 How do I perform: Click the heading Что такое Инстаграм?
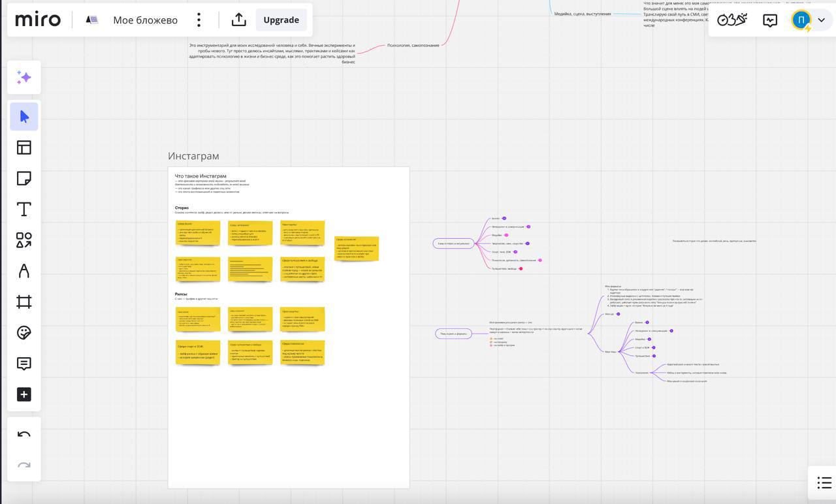[x=201, y=176]
